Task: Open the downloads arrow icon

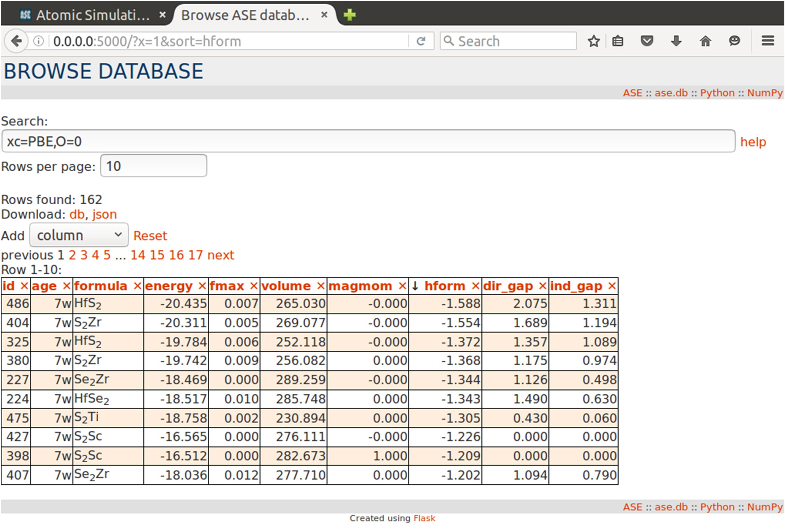Action: (676, 41)
